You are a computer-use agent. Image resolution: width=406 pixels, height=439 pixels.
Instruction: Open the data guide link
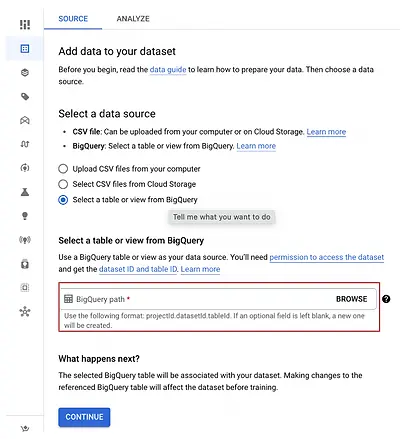tap(168, 70)
